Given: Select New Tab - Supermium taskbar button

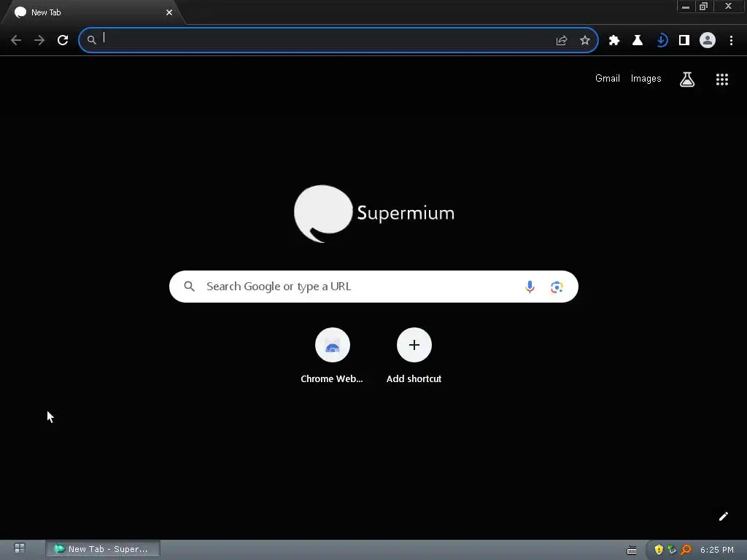Looking at the screenshot, I should [x=103, y=549].
